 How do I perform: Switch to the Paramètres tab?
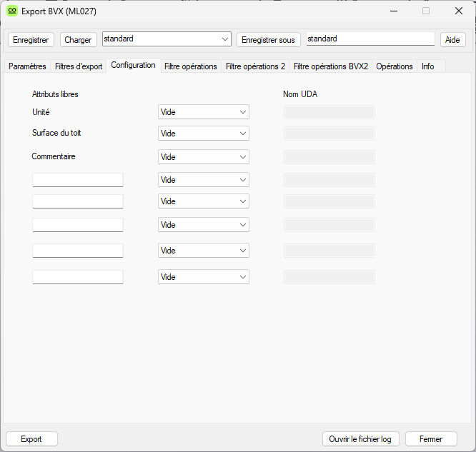[27, 66]
